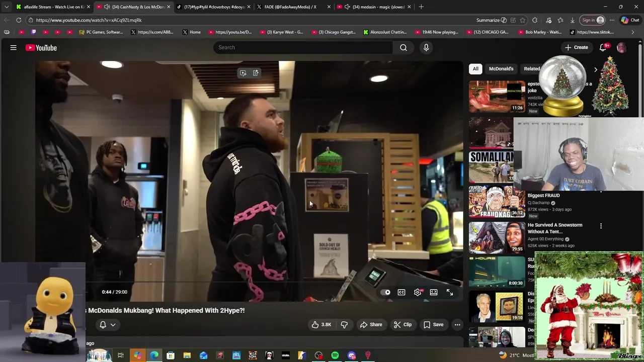Open a new browser tab
Image resolution: width=644 pixels, height=362 pixels.
421,7
